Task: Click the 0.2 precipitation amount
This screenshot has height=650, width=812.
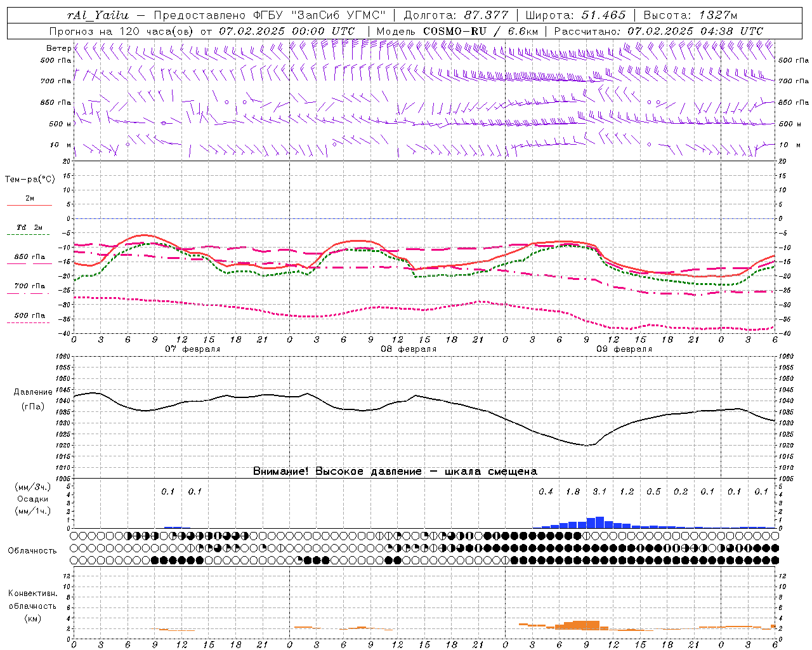Action: click(x=680, y=491)
